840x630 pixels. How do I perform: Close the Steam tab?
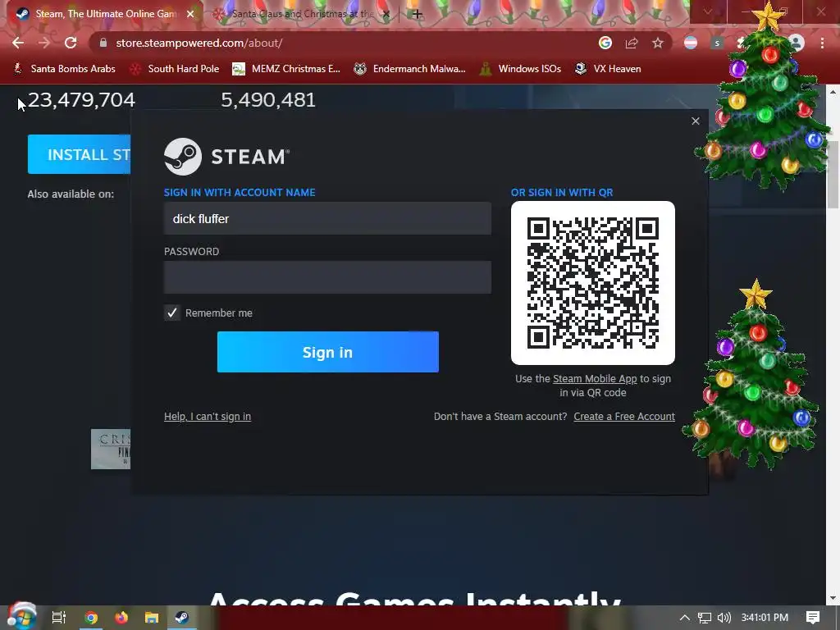(190, 14)
